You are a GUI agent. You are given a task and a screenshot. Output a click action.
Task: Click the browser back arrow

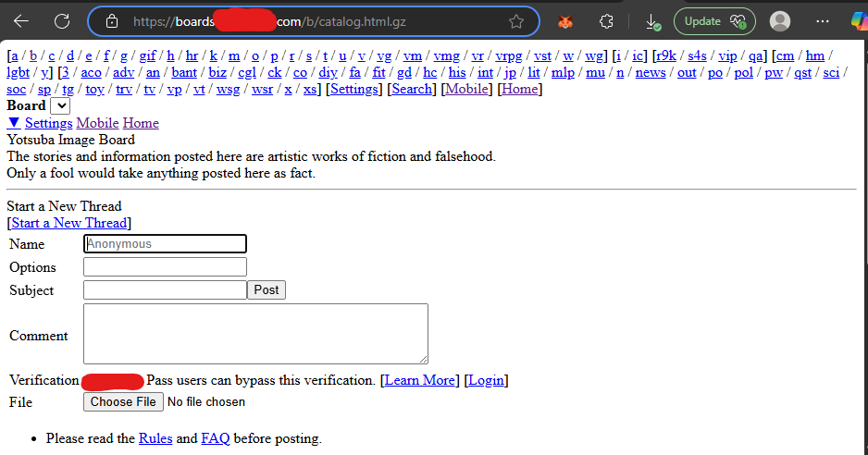(x=21, y=21)
